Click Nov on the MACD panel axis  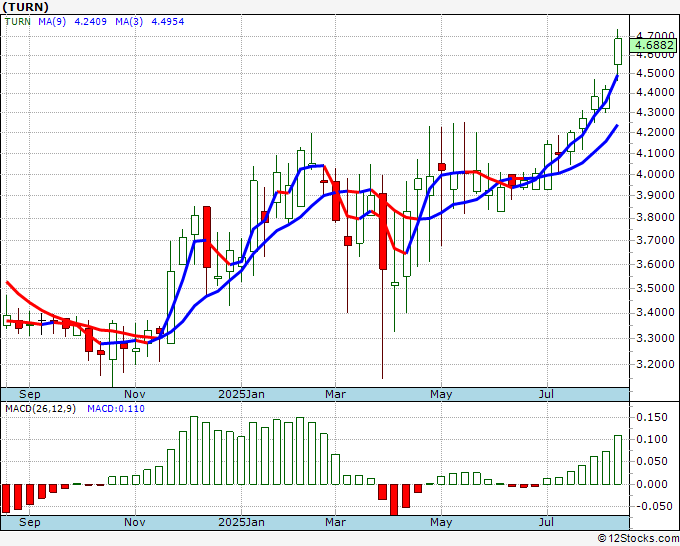pyautogui.click(x=135, y=522)
